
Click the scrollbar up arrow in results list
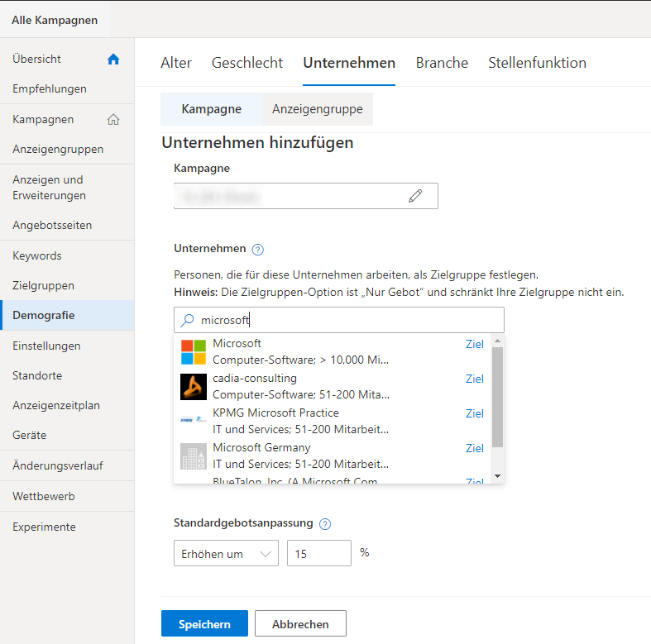click(497, 341)
